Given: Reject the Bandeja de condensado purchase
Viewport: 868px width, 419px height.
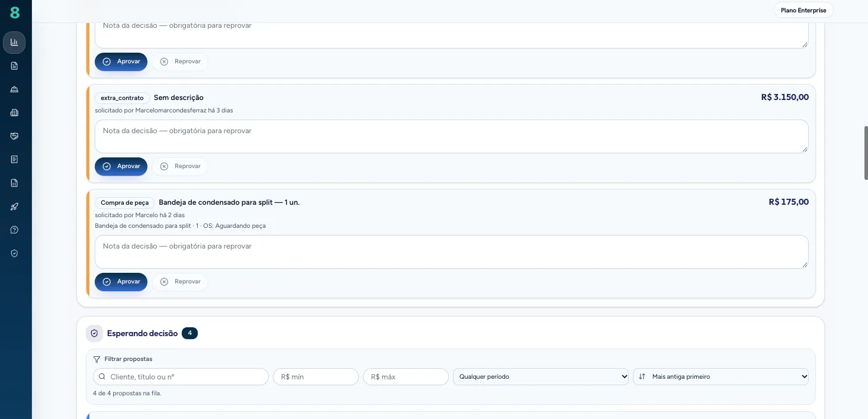Looking at the screenshot, I should [180, 282].
